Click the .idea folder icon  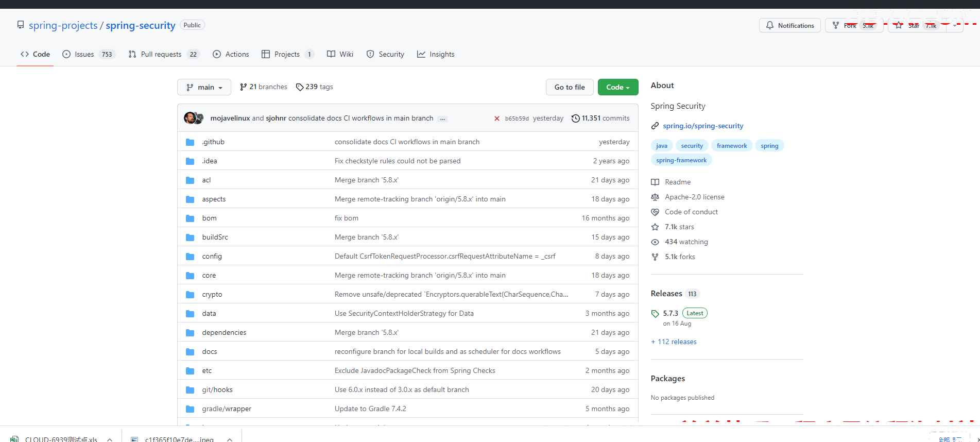click(x=190, y=161)
